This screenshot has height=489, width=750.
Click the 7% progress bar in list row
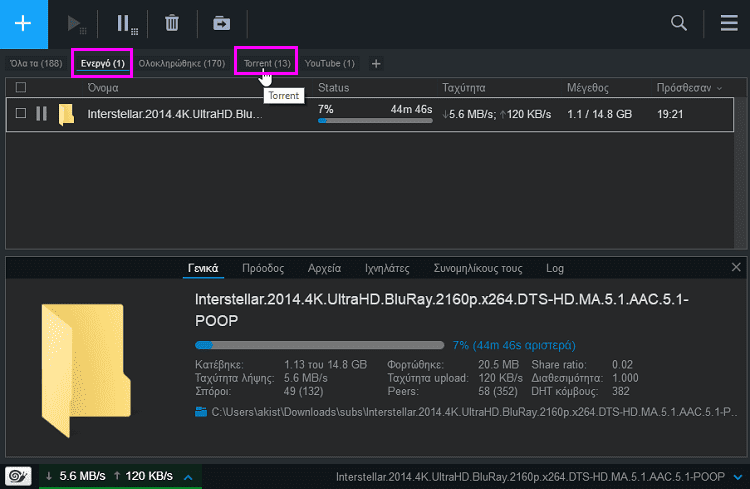[375, 121]
